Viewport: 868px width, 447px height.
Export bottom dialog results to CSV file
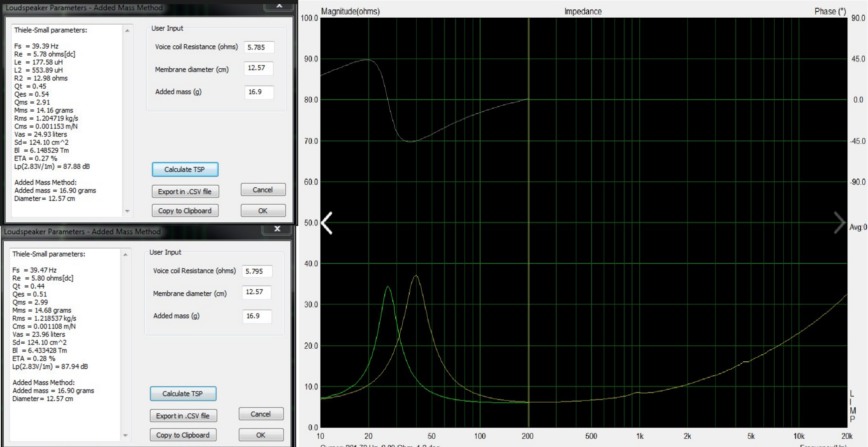pyautogui.click(x=183, y=416)
